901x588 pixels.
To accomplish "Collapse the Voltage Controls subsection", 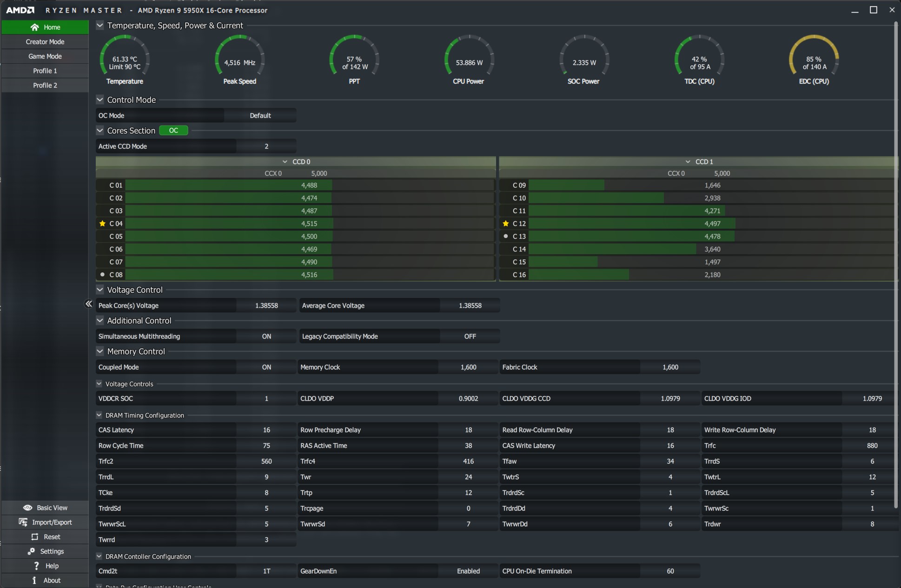I will (99, 383).
